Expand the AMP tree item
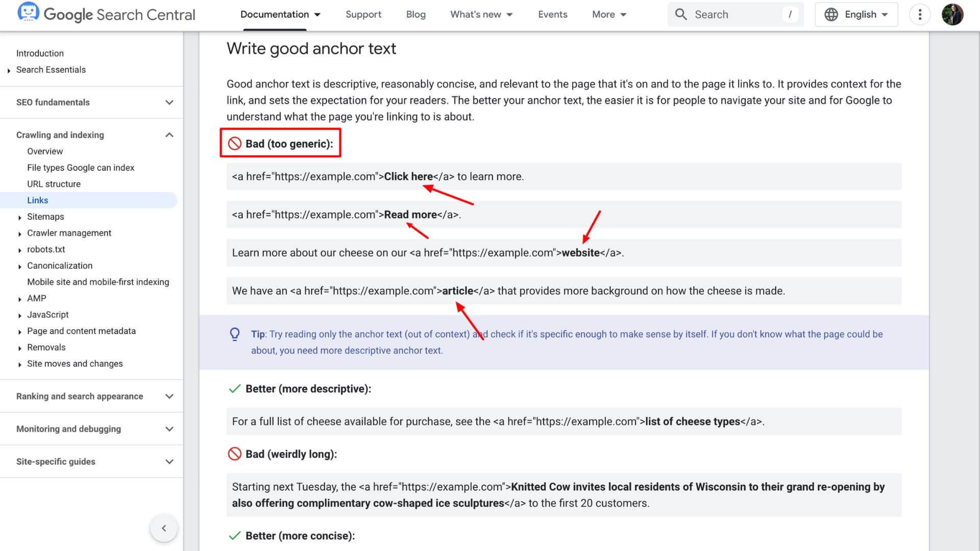 point(19,299)
